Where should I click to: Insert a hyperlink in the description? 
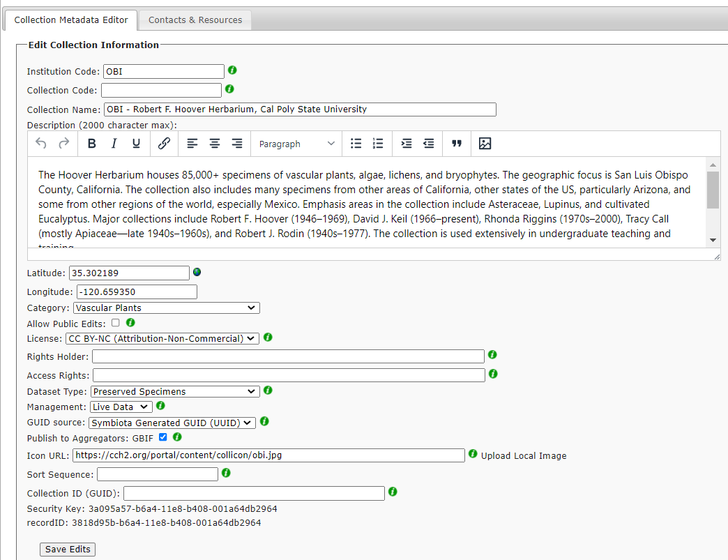pyautogui.click(x=164, y=144)
